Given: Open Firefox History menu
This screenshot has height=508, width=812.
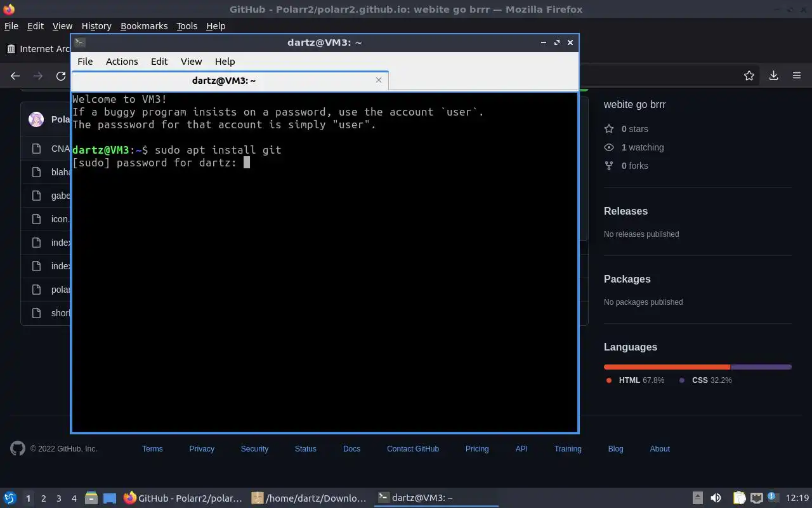Looking at the screenshot, I should 96,26.
